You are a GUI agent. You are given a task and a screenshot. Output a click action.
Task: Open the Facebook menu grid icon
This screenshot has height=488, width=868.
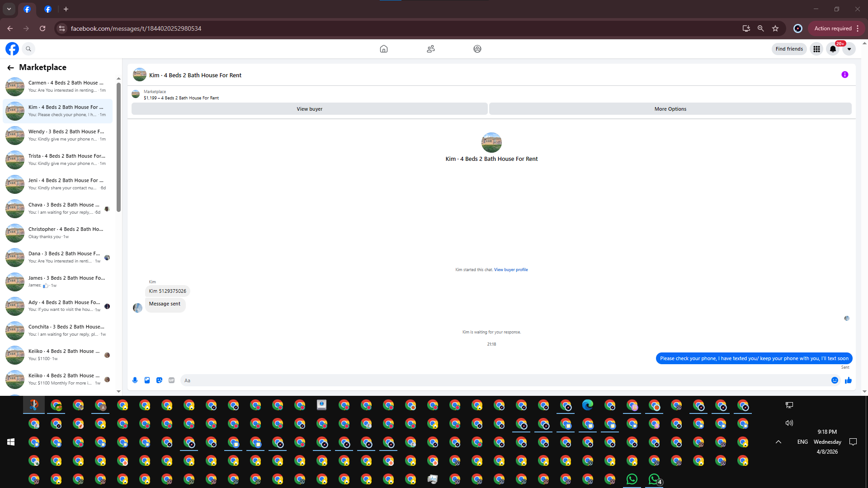click(816, 49)
